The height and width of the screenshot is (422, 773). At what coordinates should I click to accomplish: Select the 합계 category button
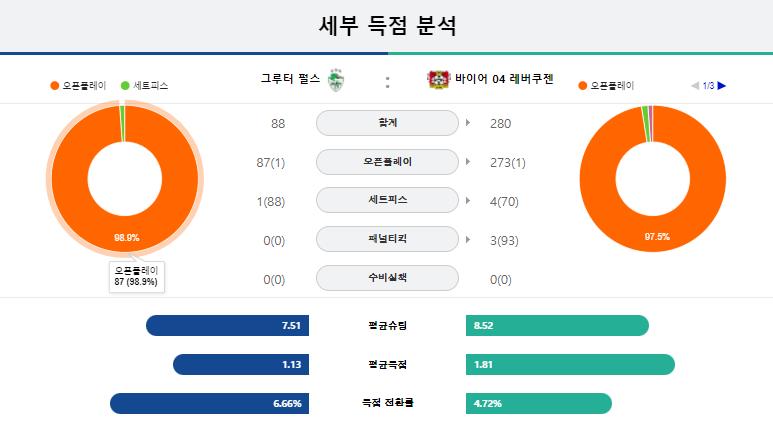click(387, 123)
